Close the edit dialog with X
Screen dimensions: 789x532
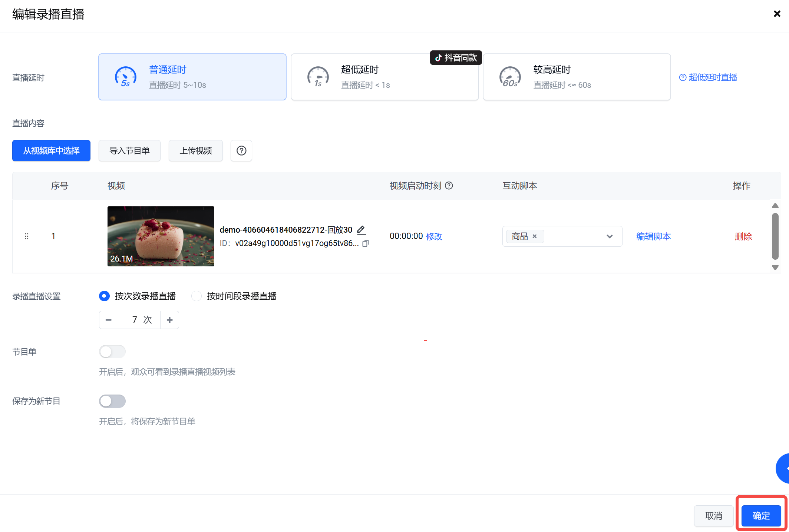[777, 14]
